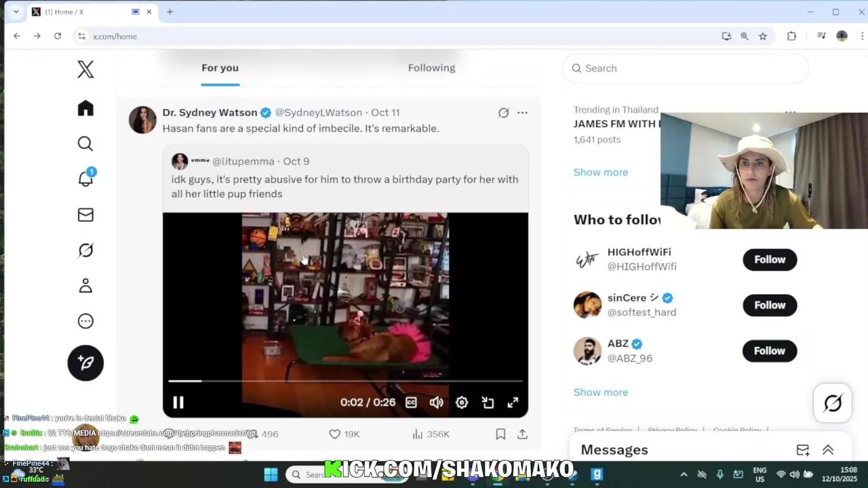Open video settings gear
Viewport: 868px width, 488px height.
click(x=462, y=403)
